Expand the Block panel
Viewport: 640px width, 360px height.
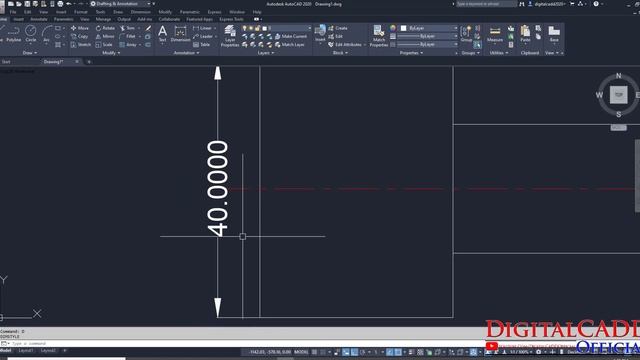click(x=340, y=53)
